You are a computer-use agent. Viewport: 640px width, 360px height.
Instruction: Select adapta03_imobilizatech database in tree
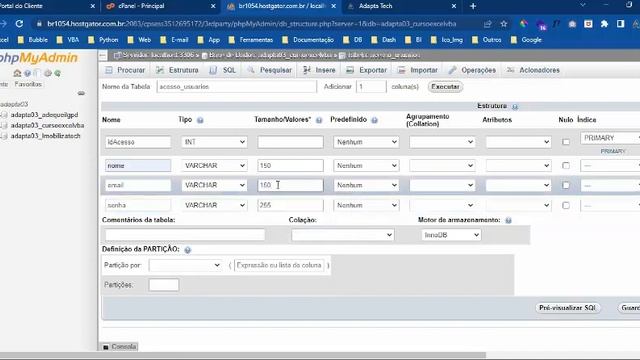45,136
